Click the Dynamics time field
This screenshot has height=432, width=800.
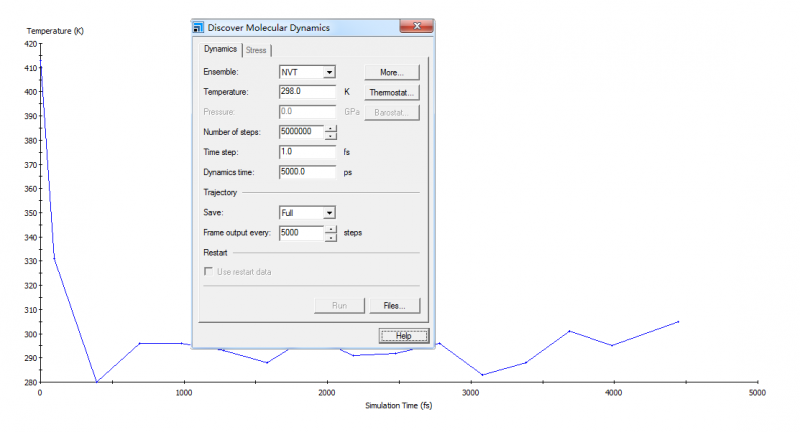[307, 172]
